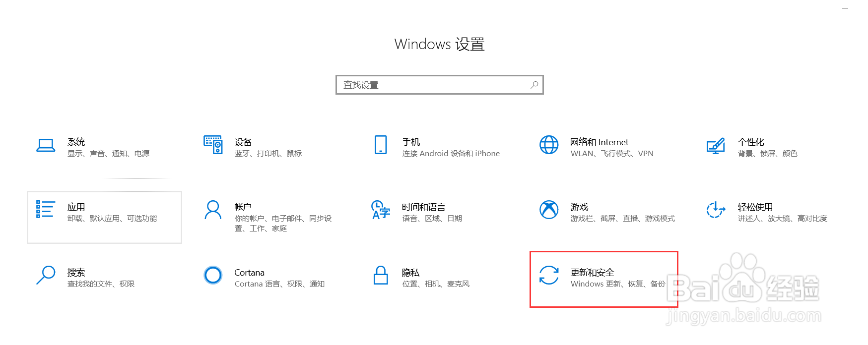Open the 设备 keyboard and speaker icon

213,145
